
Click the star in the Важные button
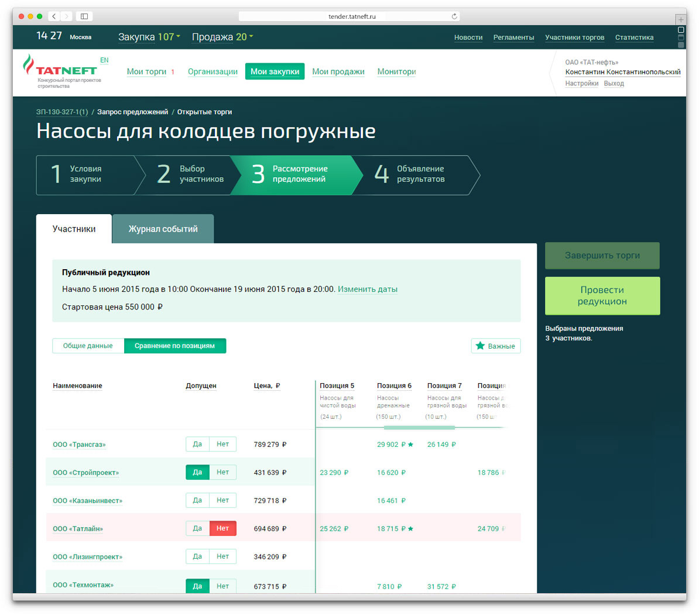480,346
